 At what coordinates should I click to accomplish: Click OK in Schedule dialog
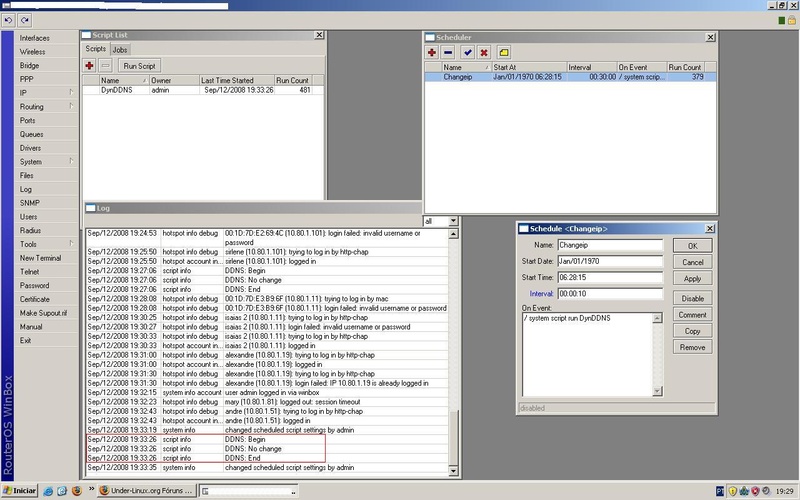click(692, 246)
